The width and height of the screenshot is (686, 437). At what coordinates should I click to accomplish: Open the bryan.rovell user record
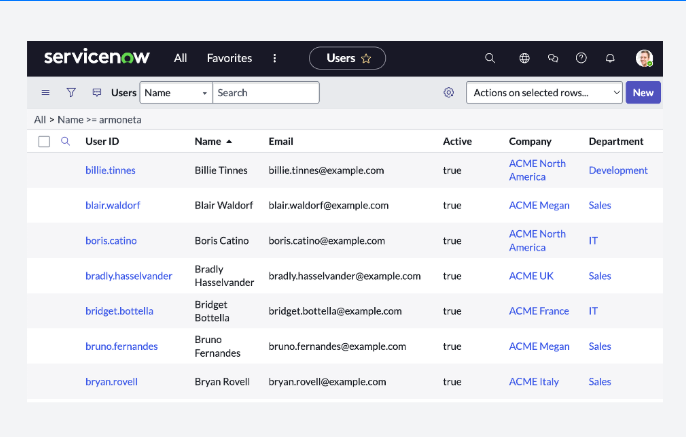tap(111, 382)
